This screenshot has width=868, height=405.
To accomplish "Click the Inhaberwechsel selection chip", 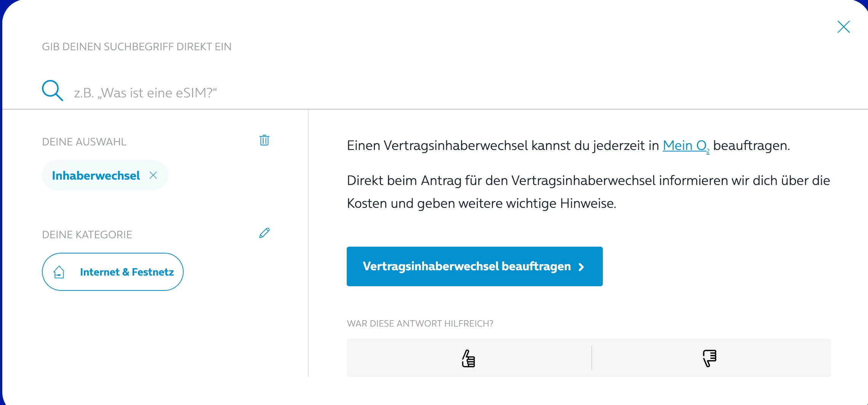I will (x=96, y=175).
